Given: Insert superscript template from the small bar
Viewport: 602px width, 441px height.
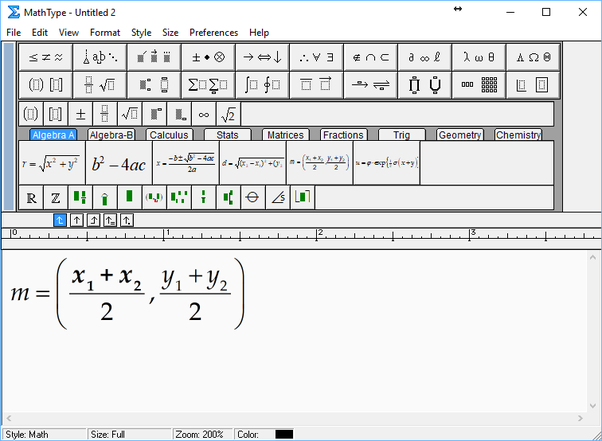Looking at the screenshot, I should click(154, 114).
